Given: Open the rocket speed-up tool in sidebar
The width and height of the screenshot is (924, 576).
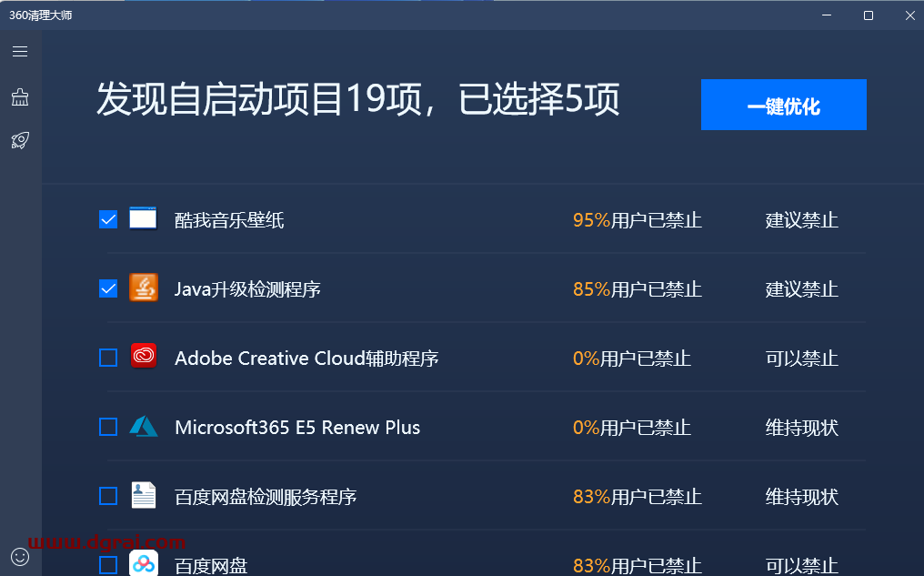Looking at the screenshot, I should click(20, 140).
